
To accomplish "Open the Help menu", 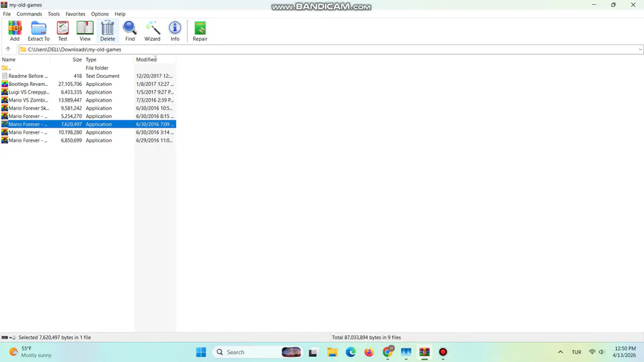I will [x=120, y=14].
